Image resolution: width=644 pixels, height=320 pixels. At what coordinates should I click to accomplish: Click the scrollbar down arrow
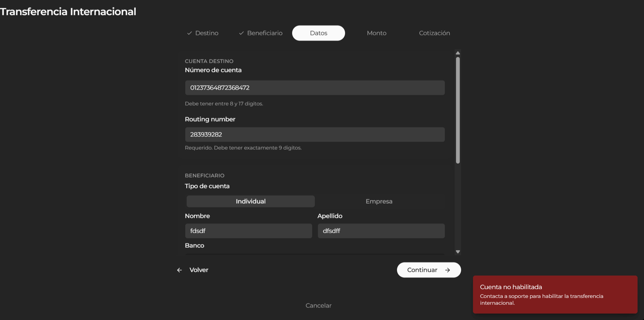coord(458,252)
